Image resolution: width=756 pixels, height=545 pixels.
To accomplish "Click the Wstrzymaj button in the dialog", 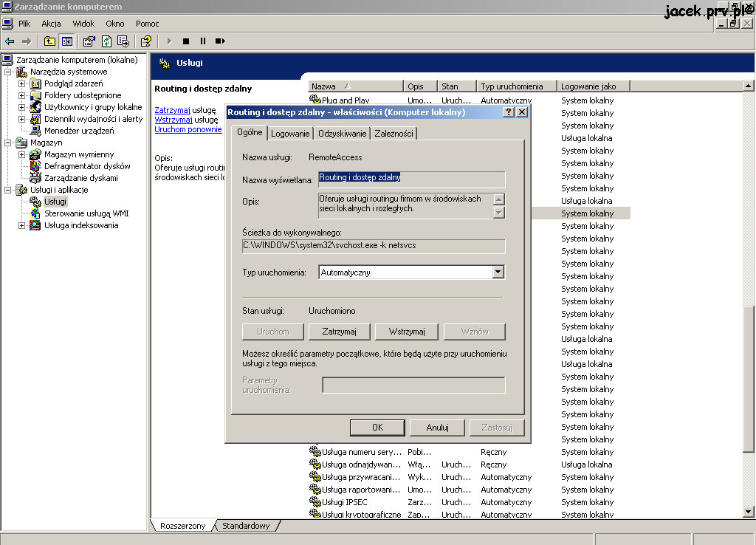I will click(407, 332).
